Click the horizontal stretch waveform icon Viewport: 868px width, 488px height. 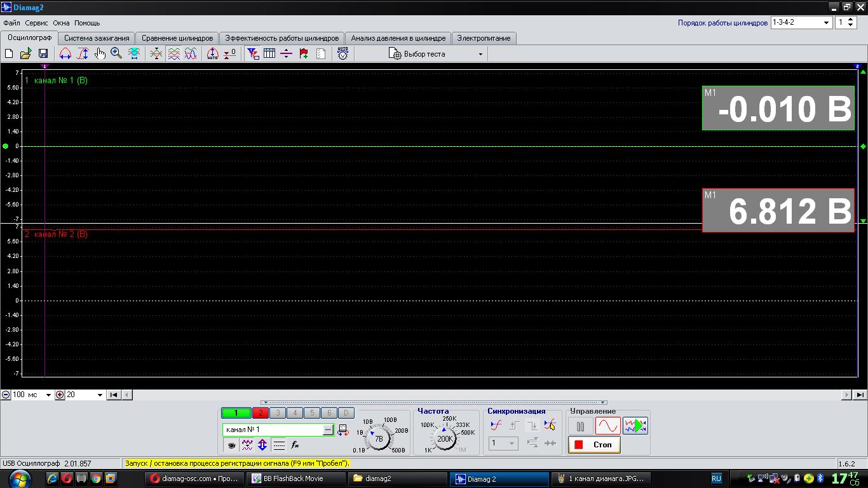pos(65,54)
